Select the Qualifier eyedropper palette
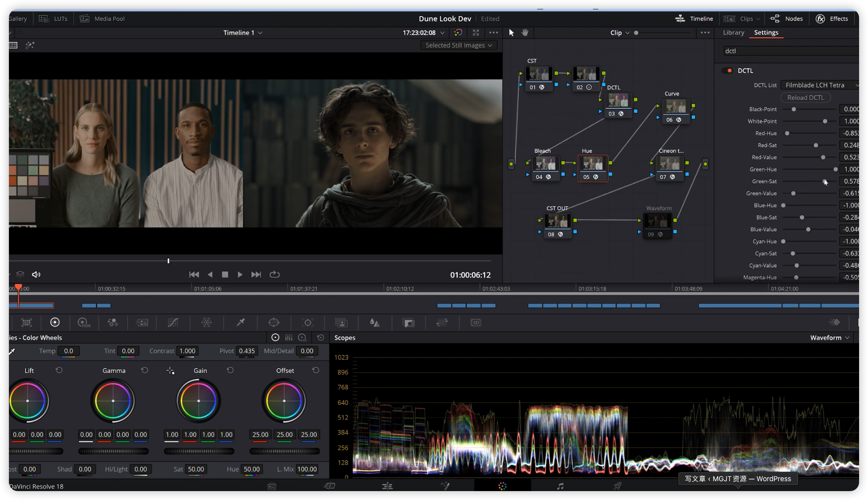The image size is (868, 500). click(x=241, y=323)
